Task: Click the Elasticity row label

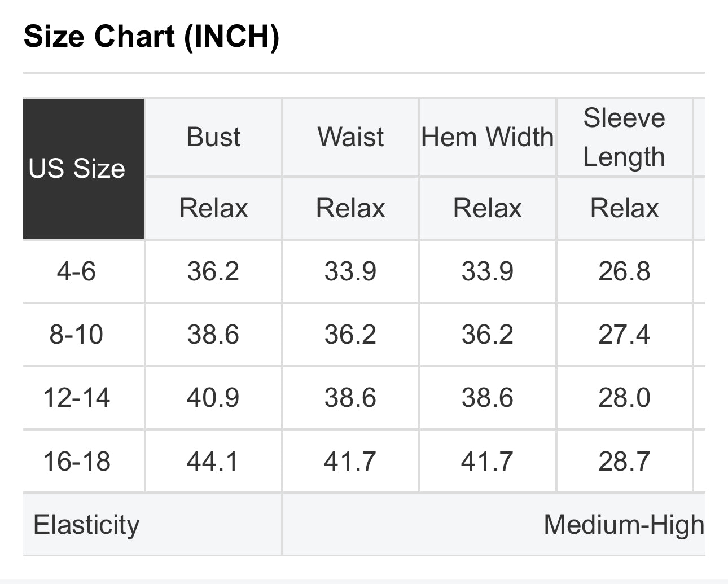Action: pyautogui.click(x=86, y=525)
